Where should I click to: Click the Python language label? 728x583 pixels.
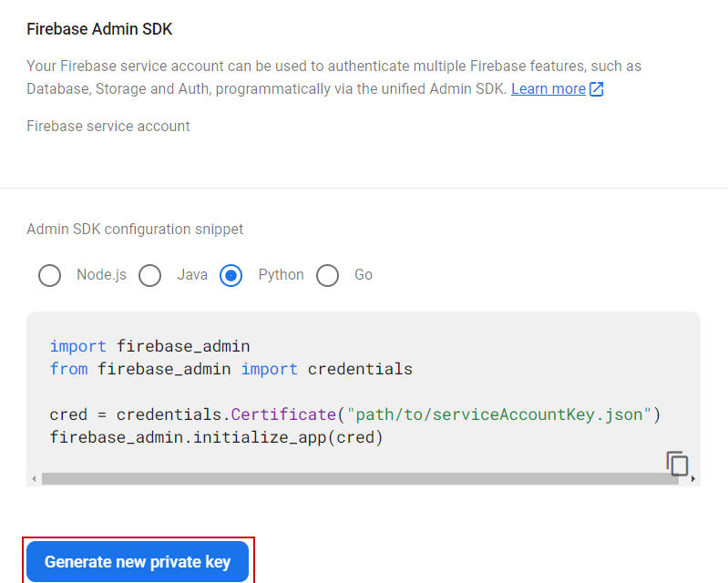[281, 275]
